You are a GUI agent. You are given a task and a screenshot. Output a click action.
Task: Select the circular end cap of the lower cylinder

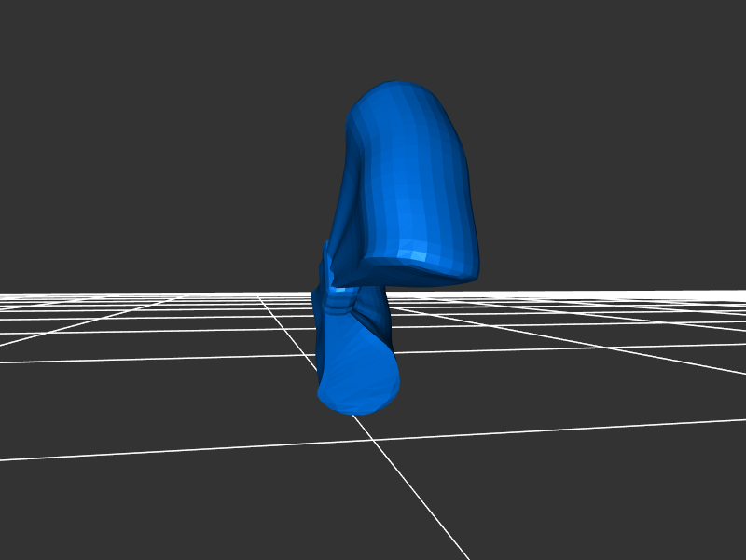[358, 377]
